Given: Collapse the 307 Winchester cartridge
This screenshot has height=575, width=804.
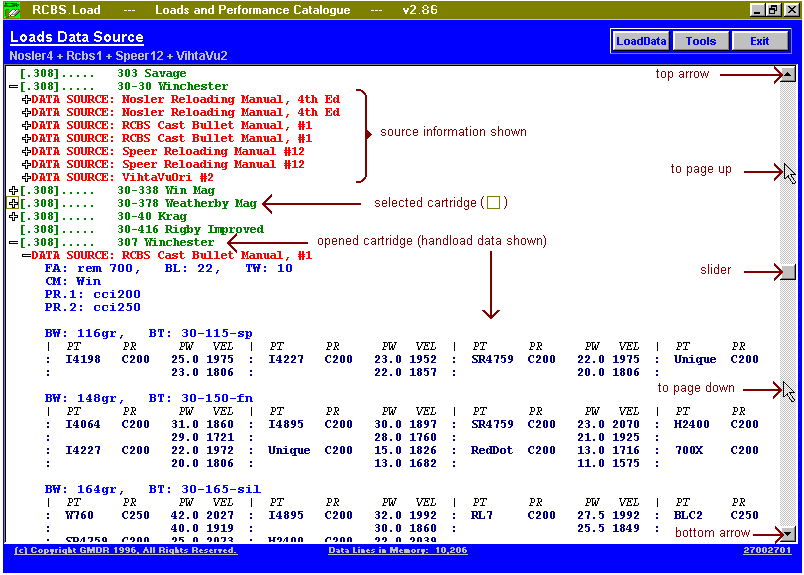Looking at the screenshot, I should [13, 243].
